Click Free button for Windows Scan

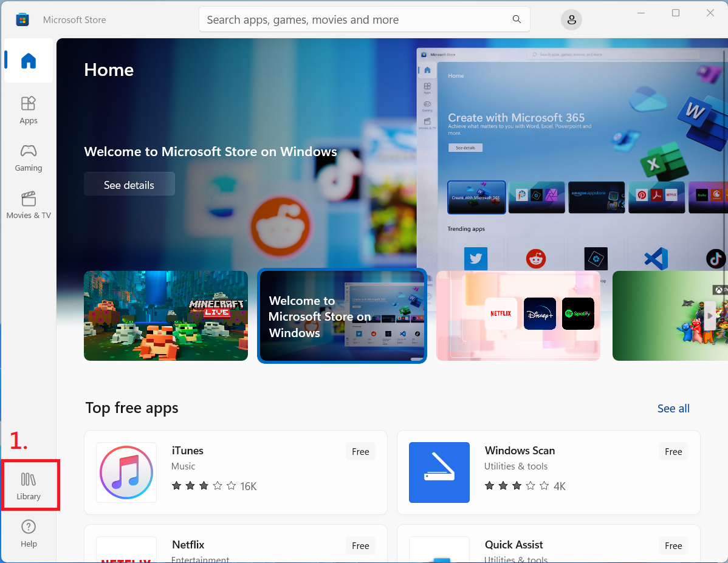(x=673, y=451)
